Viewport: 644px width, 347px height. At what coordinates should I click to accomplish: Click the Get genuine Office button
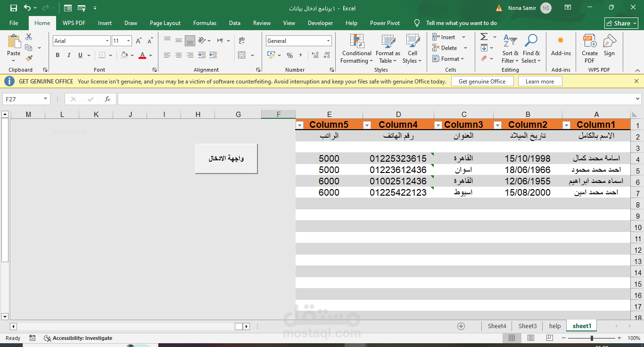tap(482, 82)
